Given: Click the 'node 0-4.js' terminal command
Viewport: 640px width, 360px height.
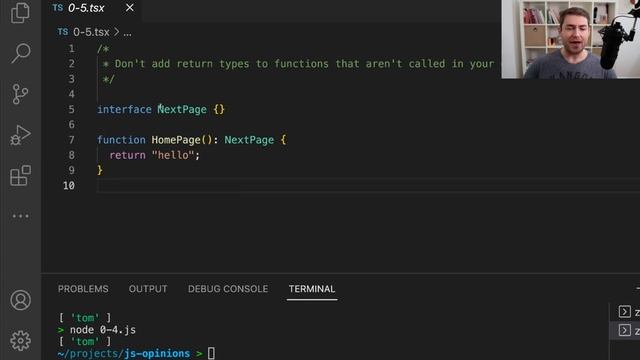Looking at the screenshot, I should click(103, 330).
